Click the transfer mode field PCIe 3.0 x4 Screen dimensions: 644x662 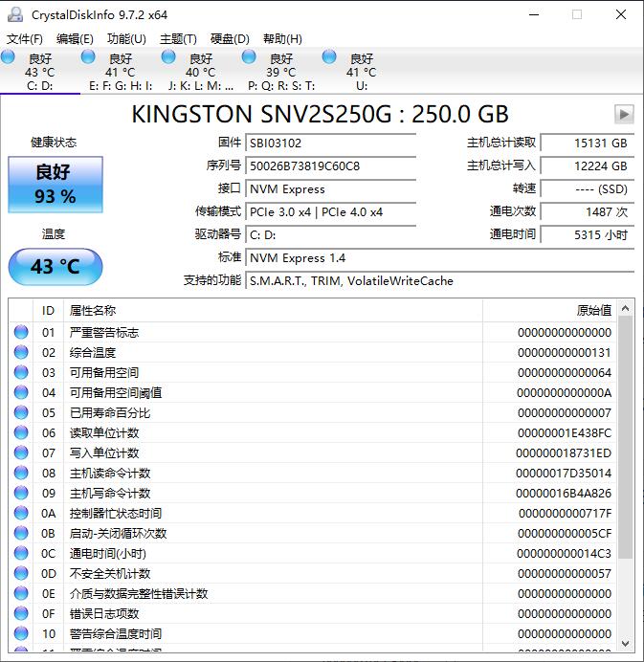[x=331, y=212]
